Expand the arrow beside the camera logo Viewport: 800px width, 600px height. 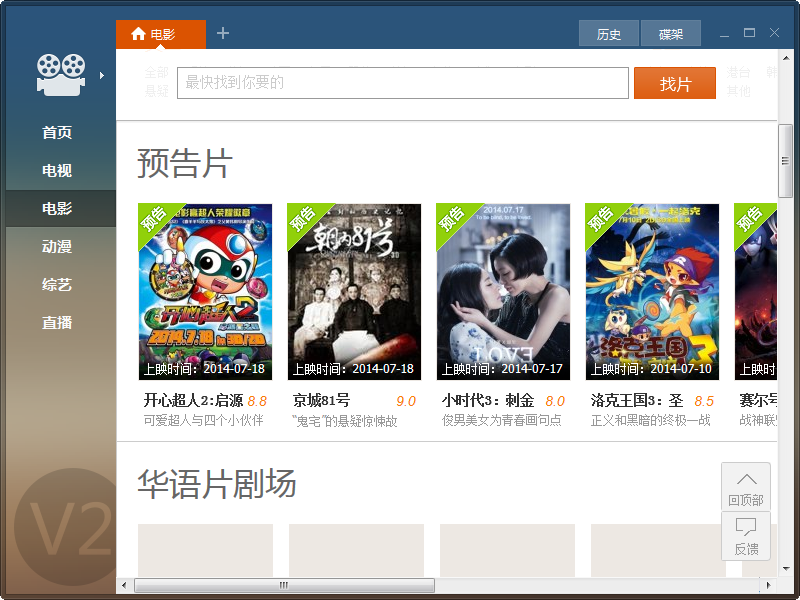102,76
